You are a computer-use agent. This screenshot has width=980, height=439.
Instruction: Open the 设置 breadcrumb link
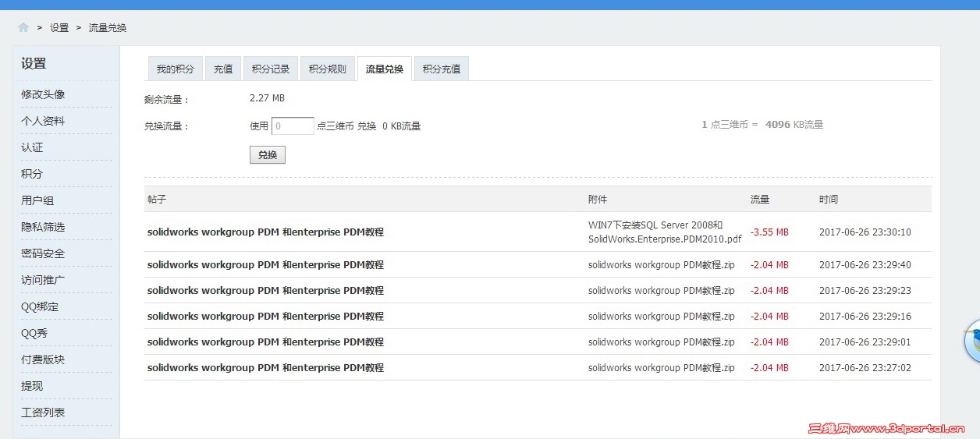tap(59, 27)
